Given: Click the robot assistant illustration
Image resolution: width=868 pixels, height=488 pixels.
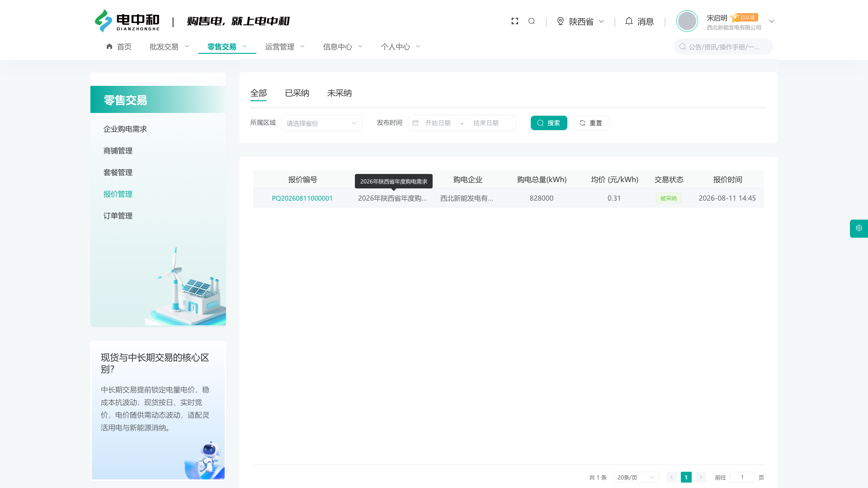Looking at the screenshot, I should [204, 460].
